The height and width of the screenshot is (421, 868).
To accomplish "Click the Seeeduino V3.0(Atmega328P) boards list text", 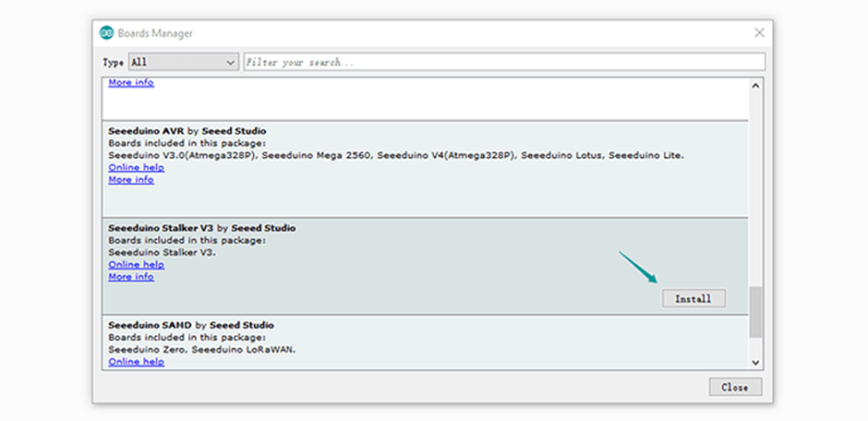I will (x=396, y=155).
